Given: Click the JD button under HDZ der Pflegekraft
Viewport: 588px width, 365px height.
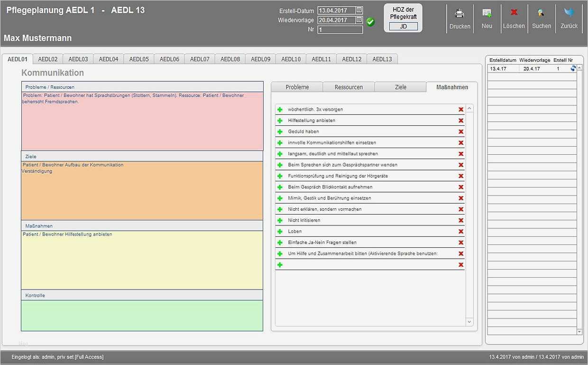Looking at the screenshot, I should 404,27.
